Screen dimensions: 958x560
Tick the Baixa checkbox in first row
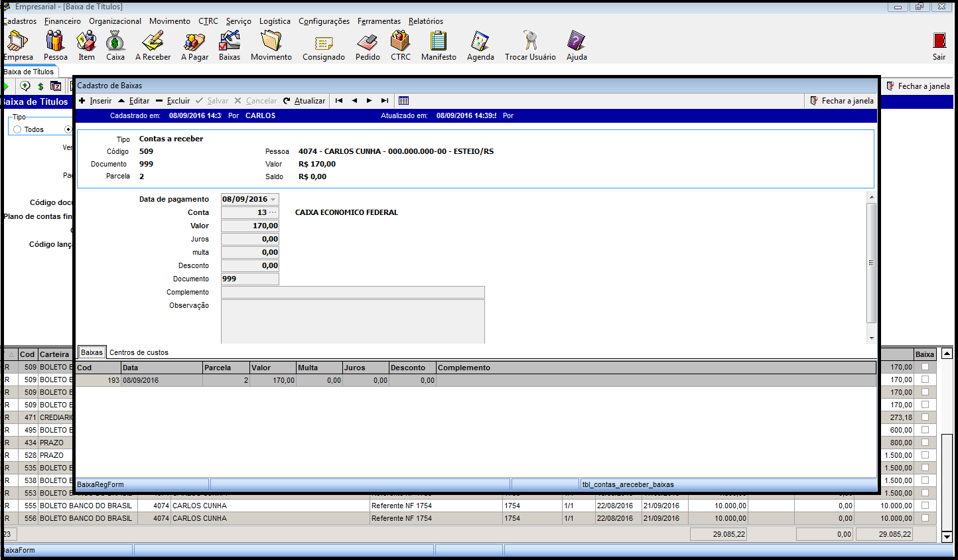pos(925,367)
